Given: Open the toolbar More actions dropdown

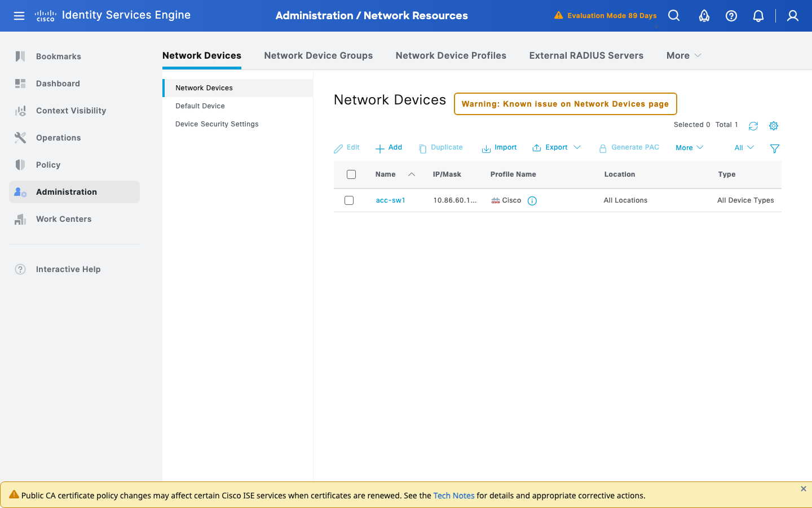Looking at the screenshot, I should [x=690, y=148].
